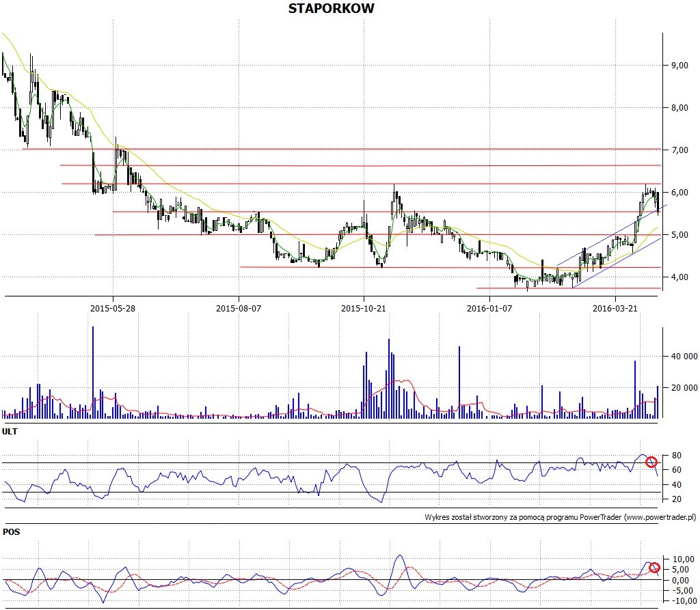
Task: Select the 2015-08-07 date label
Action: coord(239,308)
